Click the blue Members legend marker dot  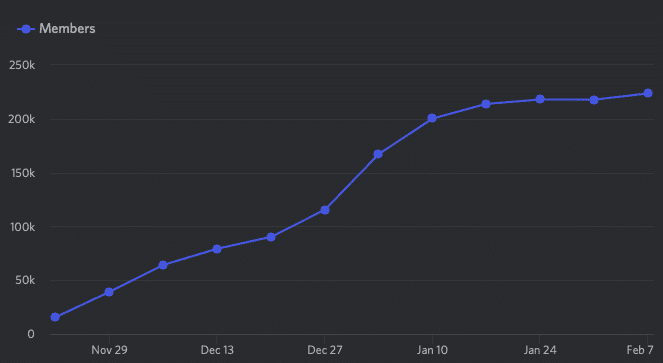(x=26, y=29)
